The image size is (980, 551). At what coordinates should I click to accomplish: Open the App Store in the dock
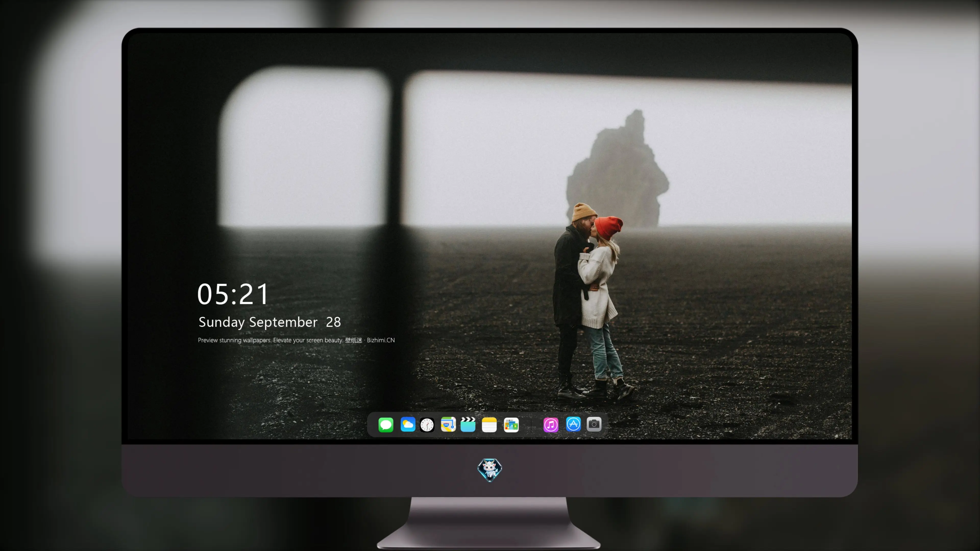point(573,424)
